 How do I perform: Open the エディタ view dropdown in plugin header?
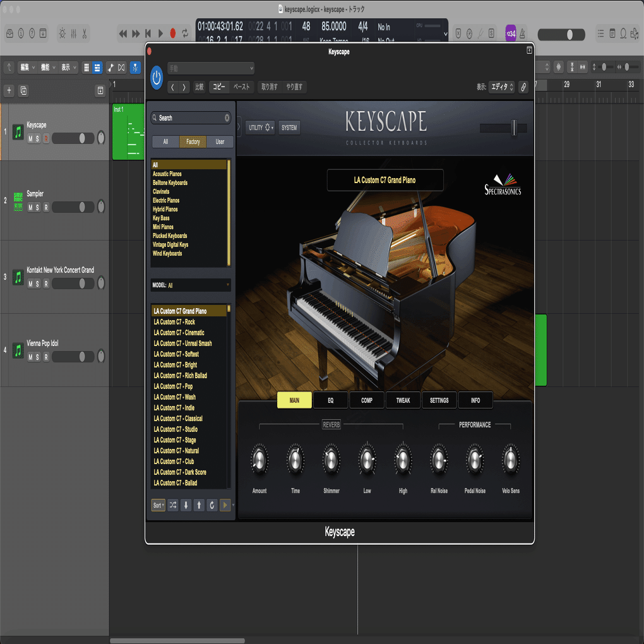click(501, 86)
